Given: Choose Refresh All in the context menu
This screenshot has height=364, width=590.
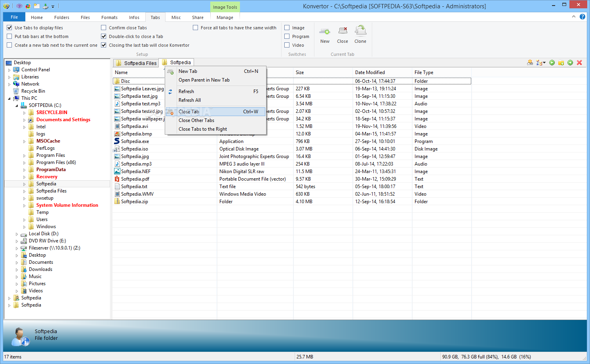Looking at the screenshot, I should pyautogui.click(x=215, y=100).
